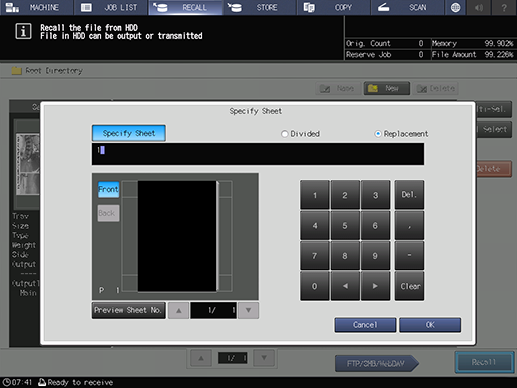Tap keypad digit 9
The height and width of the screenshot is (388, 517).
pyautogui.click(x=375, y=256)
